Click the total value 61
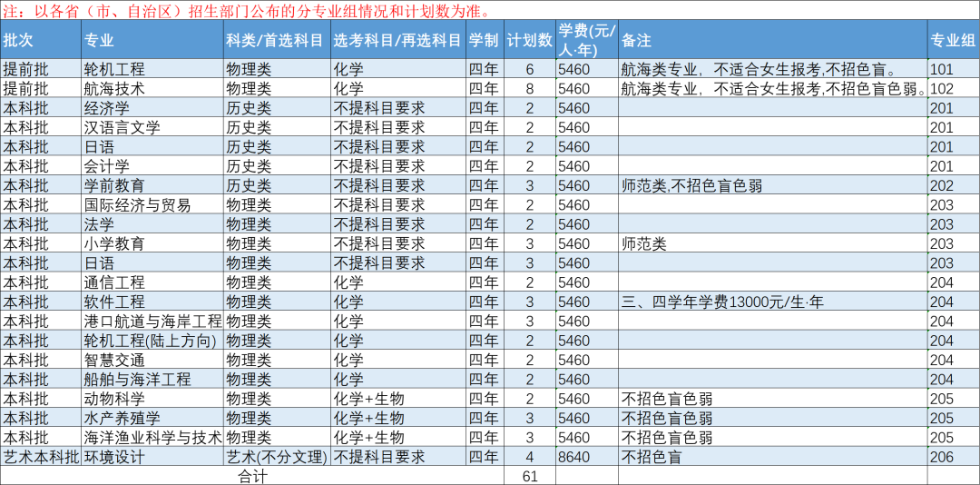 coord(529,476)
